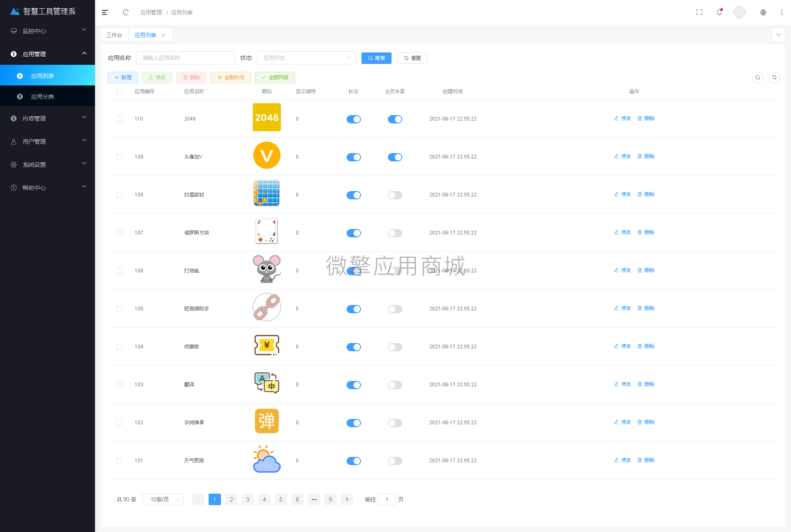This screenshot has height=532, width=791.
Task: Click the round refresh table icon
Action: pos(774,77)
